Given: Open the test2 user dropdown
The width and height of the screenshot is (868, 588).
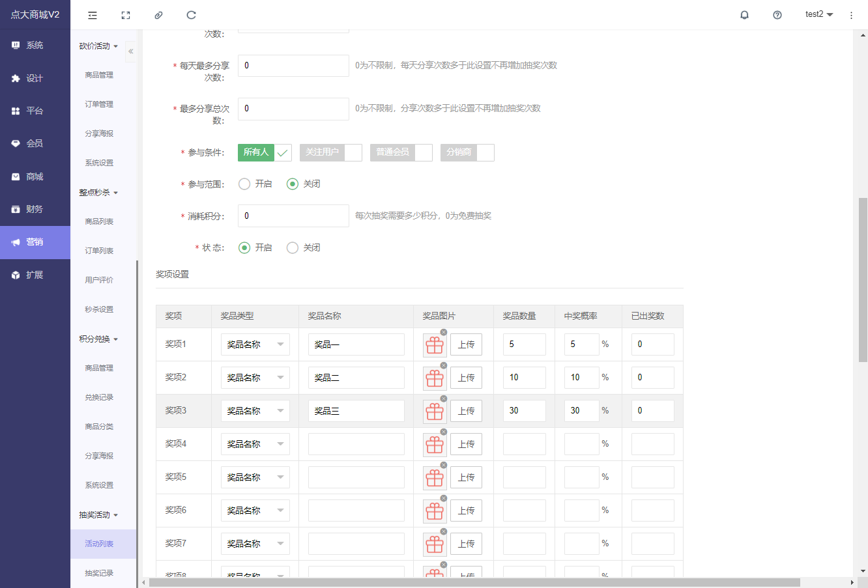Looking at the screenshot, I should pos(819,14).
